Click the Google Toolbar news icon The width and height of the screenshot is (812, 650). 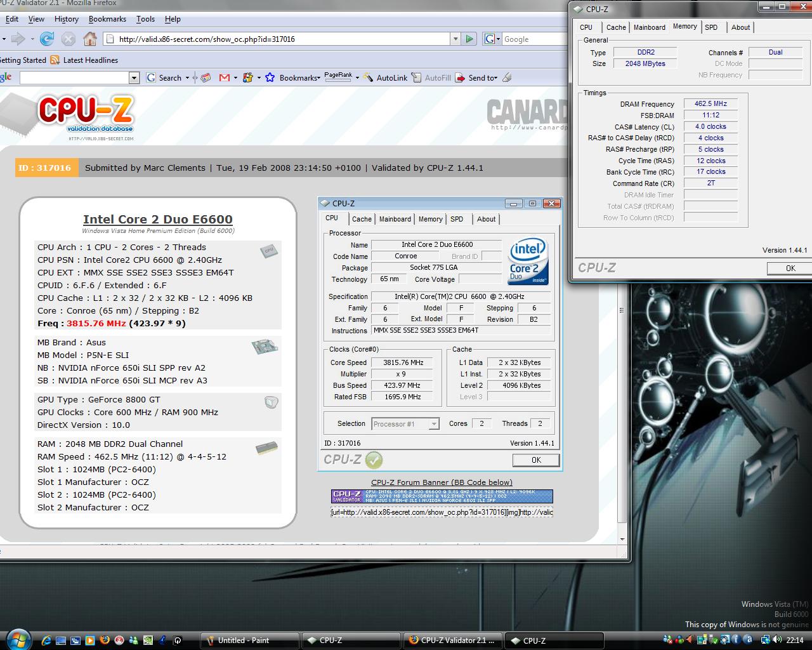pos(206,77)
